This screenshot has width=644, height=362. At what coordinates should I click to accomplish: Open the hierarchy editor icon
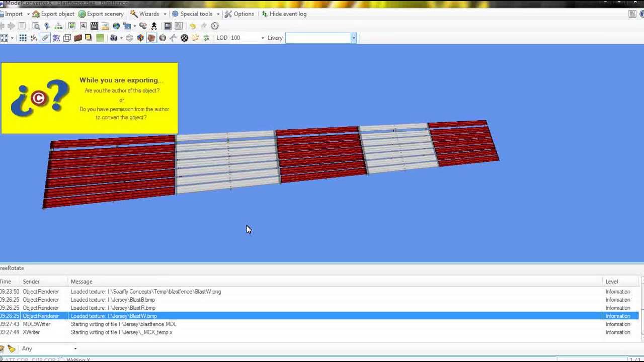[58, 26]
